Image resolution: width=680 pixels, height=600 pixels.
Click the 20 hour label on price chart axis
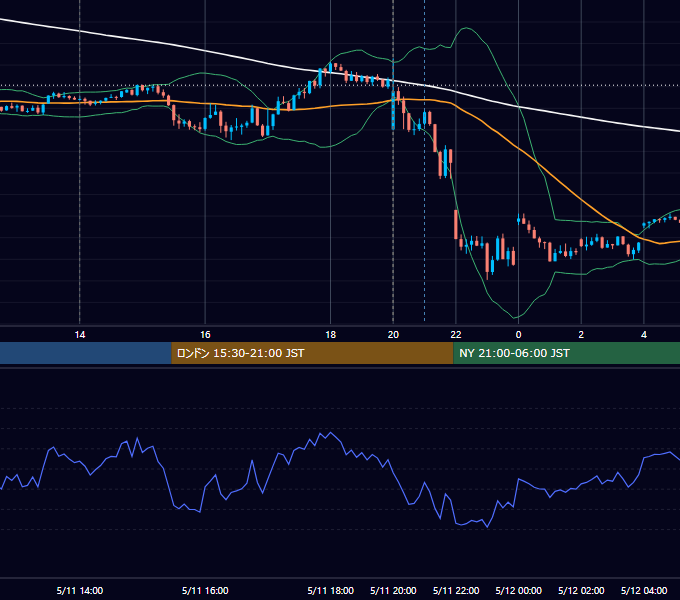[x=393, y=335]
